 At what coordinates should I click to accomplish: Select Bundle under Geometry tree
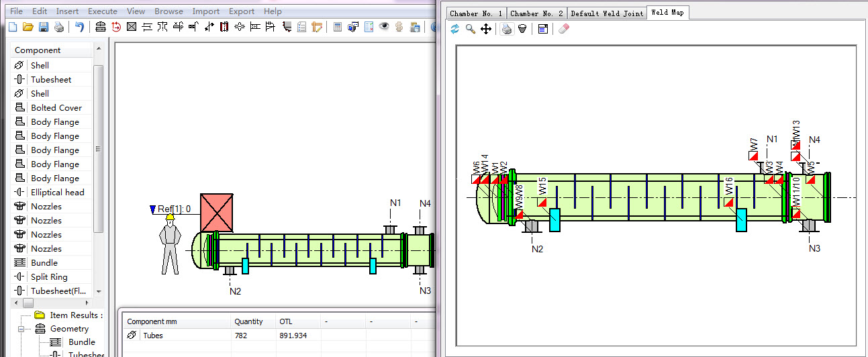click(81, 342)
